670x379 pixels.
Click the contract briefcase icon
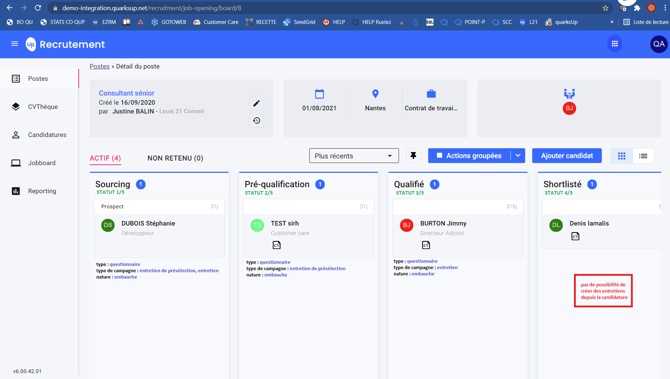(x=431, y=94)
